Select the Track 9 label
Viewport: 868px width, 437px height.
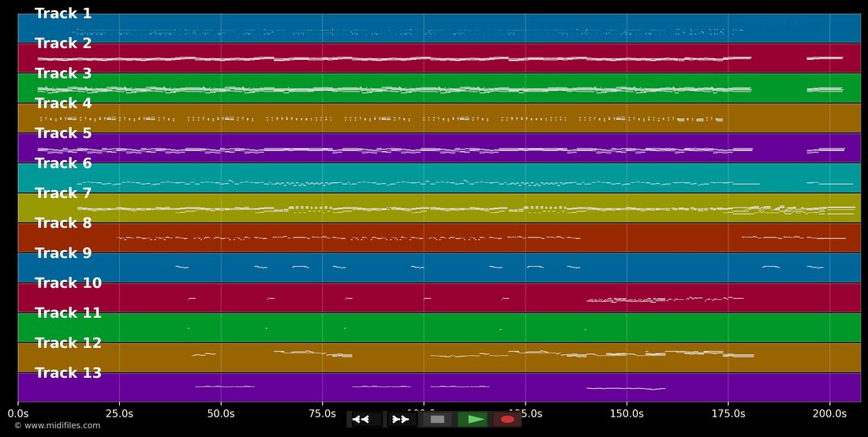click(63, 252)
